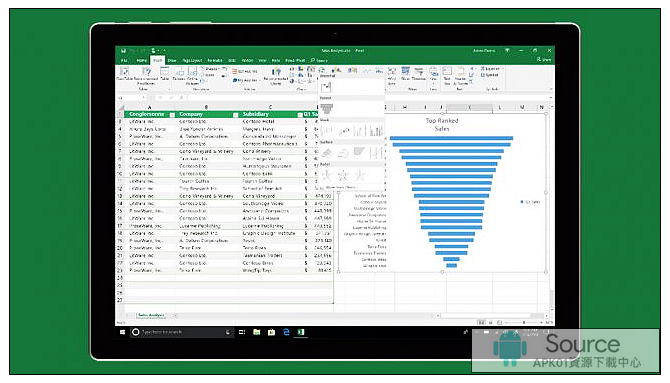Screen dimensions: 670x383
Task: Select the first Stock chart icon
Action: [327, 130]
